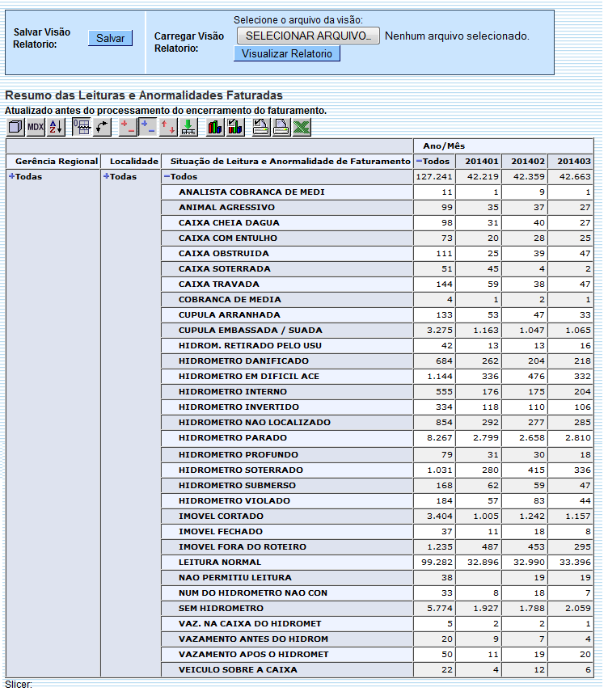Open the MDX query editor
This screenshot has width=608, height=700.
coord(36,127)
